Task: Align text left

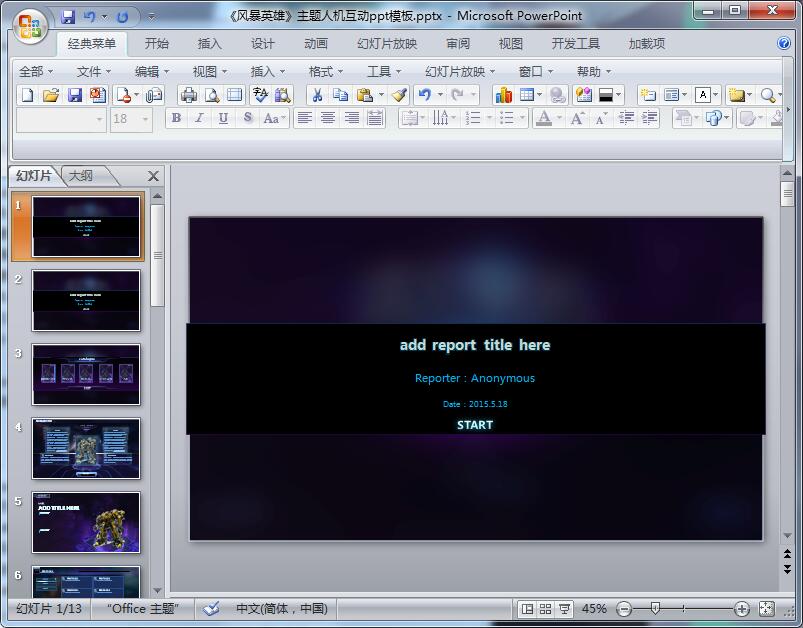Action: [x=305, y=118]
